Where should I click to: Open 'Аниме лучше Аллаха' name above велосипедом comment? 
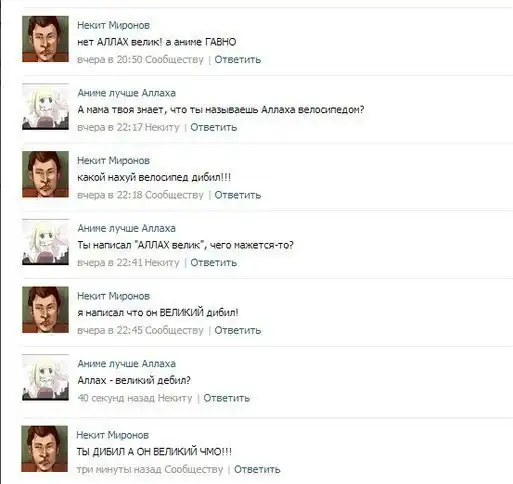126,93
